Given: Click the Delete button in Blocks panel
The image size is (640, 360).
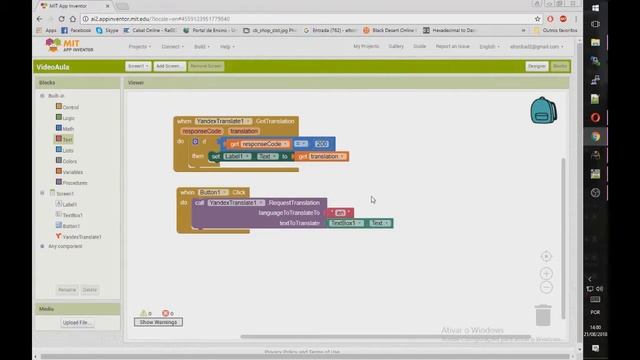Looking at the screenshot, I should coord(89,290).
